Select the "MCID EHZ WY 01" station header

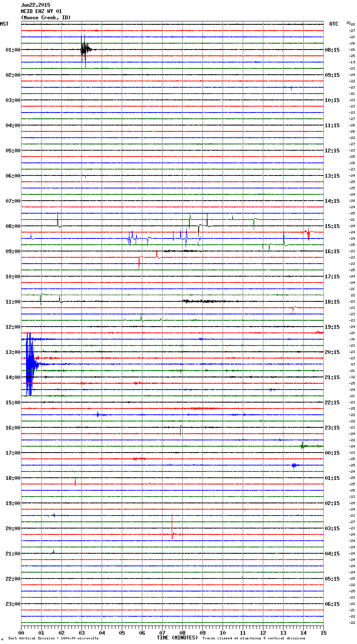(41, 11)
